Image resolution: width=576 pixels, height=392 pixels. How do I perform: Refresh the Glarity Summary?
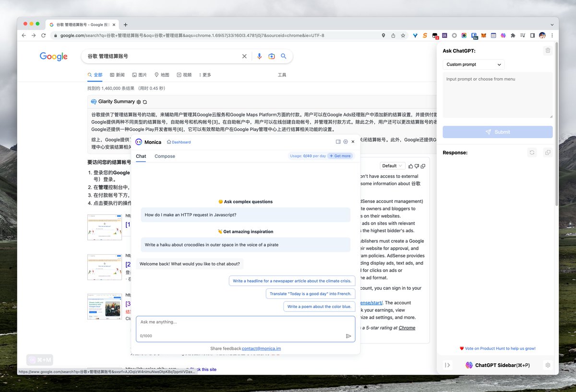pyautogui.click(x=144, y=102)
